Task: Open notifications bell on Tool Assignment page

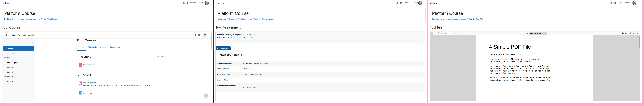Action: point(397,3)
